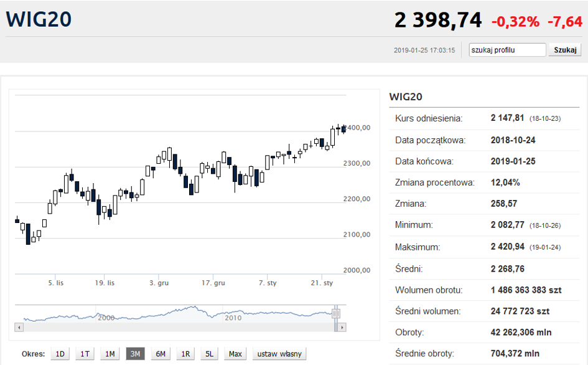Click the navigator scrollbar track
The height and width of the screenshot is (365, 588).
tap(180, 327)
